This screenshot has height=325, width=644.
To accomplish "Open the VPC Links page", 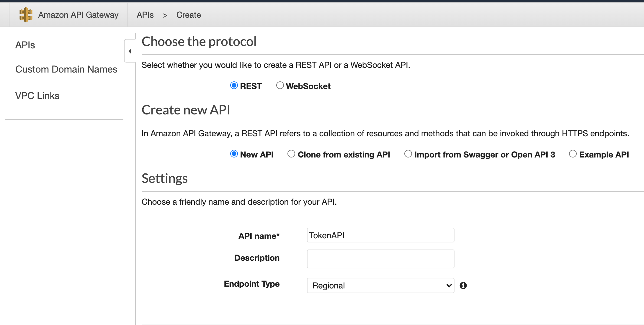I will [x=37, y=95].
